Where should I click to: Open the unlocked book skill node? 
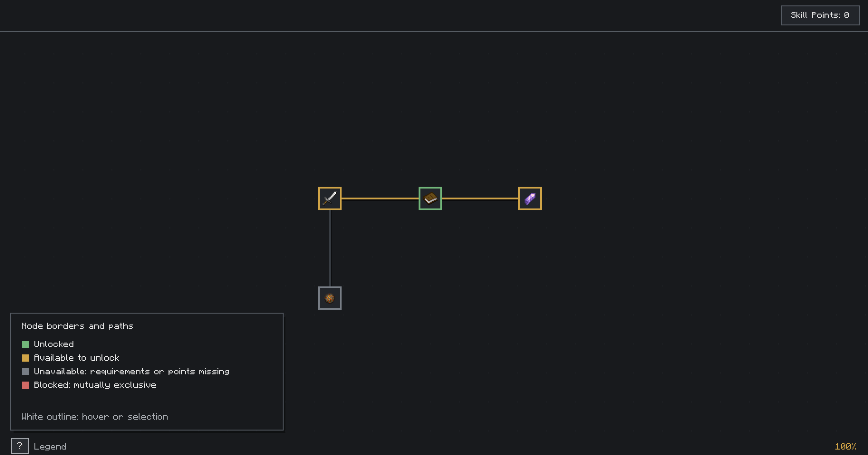point(430,198)
